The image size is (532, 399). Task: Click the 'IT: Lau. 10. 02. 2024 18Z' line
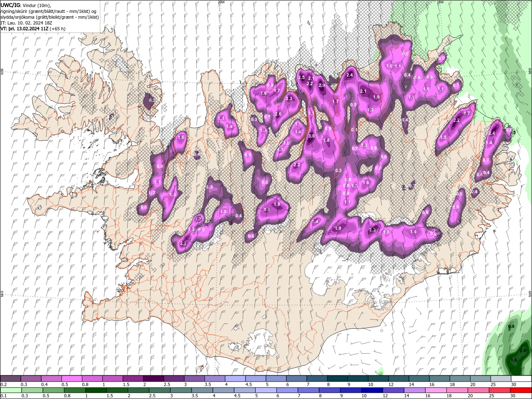[26, 23]
